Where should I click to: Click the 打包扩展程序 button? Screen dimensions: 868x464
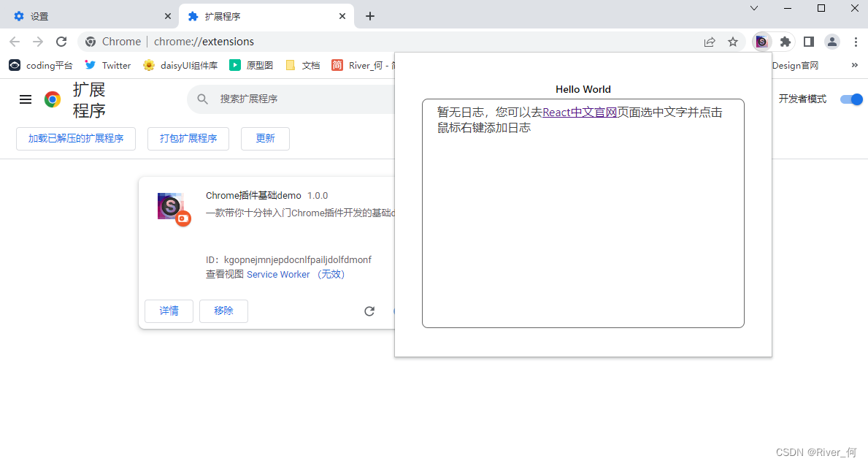(188, 139)
